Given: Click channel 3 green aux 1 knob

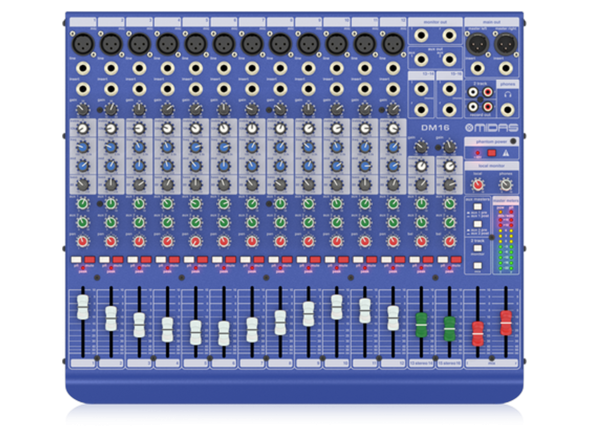Looking at the screenshot, I should (139, 204).
